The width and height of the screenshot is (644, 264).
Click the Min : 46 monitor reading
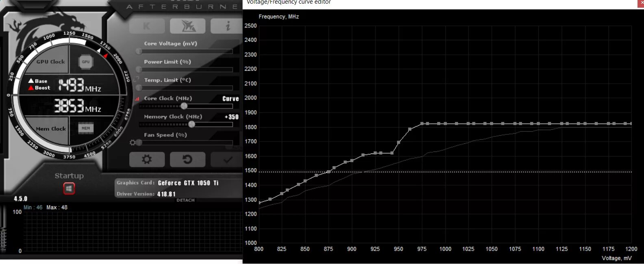[x=33, y=208]
